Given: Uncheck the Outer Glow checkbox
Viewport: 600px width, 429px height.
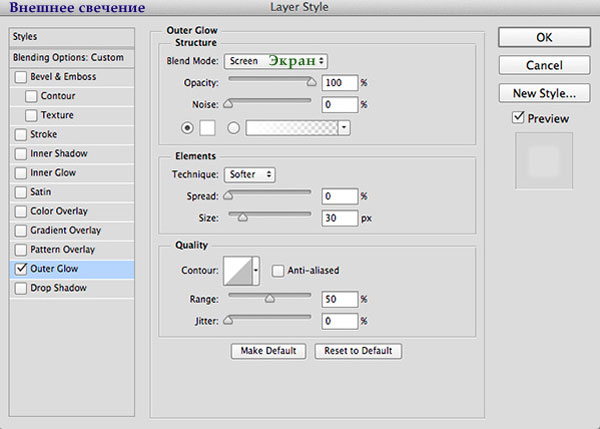Looking at the screenshot, I should point(20,269).
